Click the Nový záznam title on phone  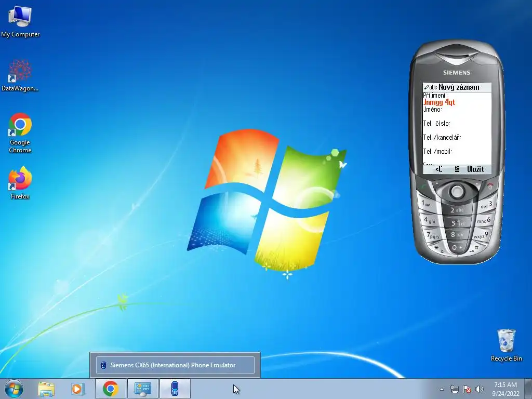pos(459,87)
